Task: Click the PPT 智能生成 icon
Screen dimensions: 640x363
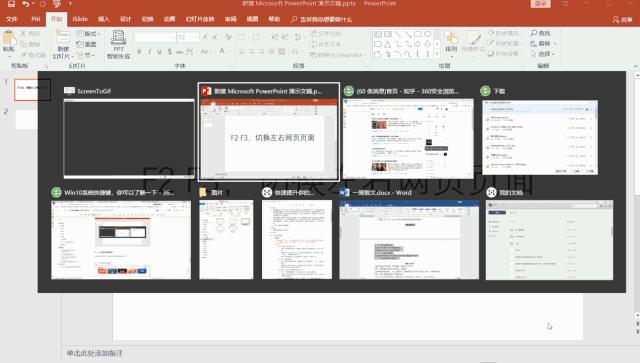Action: coord(118,38)
